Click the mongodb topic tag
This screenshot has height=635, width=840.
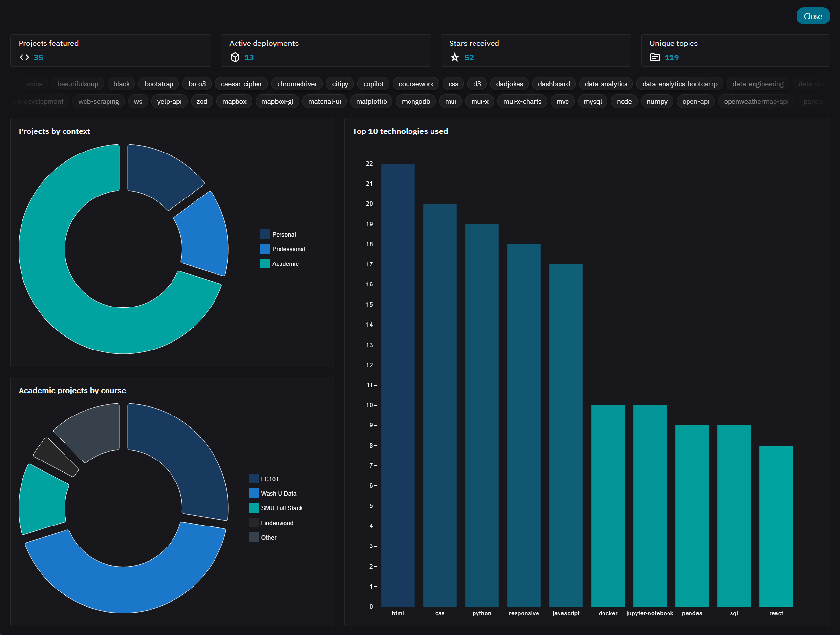(415, 101)
